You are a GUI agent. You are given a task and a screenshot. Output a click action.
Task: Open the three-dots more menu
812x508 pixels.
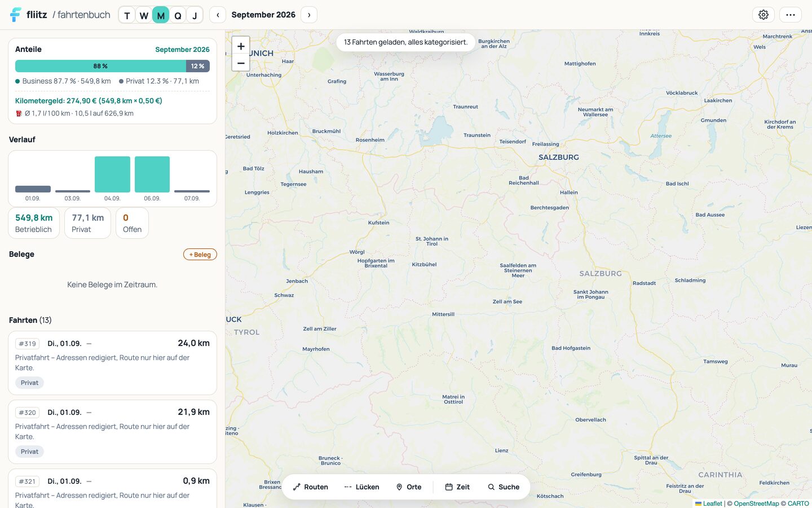pos(791,15)
